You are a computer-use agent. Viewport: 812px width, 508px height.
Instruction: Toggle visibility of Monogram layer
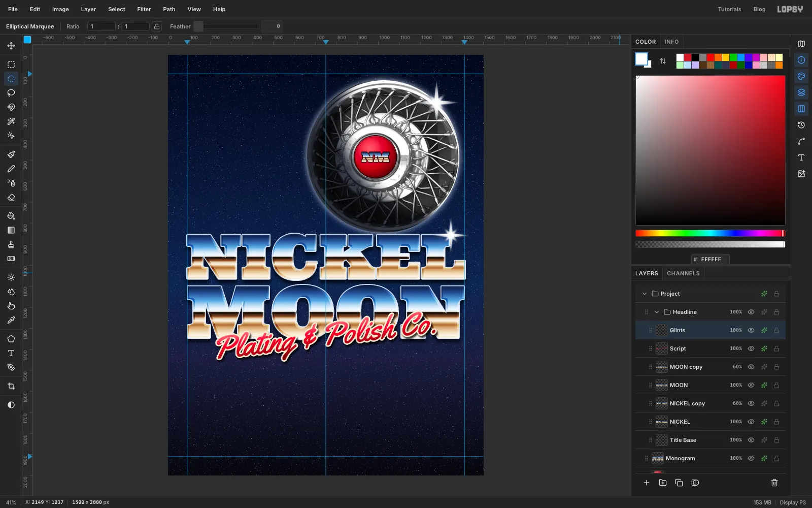(x=751, y=458)
